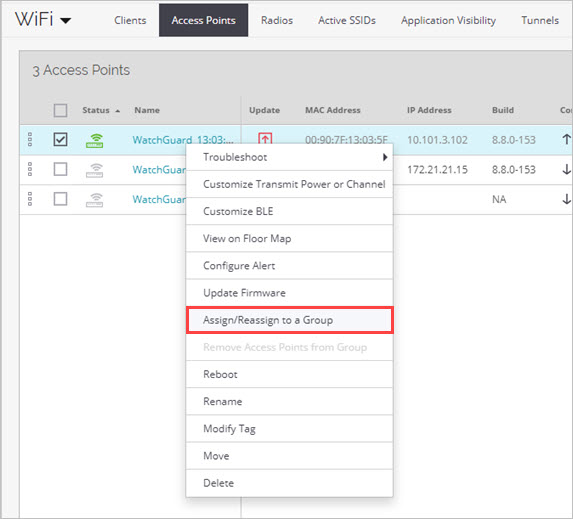
Task: Choose View on Floor Map
Action: pos(289,239)
